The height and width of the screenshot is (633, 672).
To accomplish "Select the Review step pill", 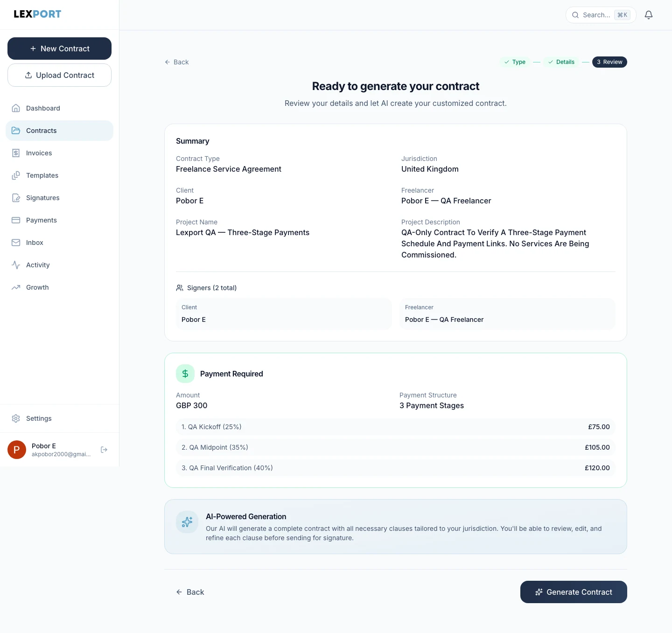I will (609, 62).
